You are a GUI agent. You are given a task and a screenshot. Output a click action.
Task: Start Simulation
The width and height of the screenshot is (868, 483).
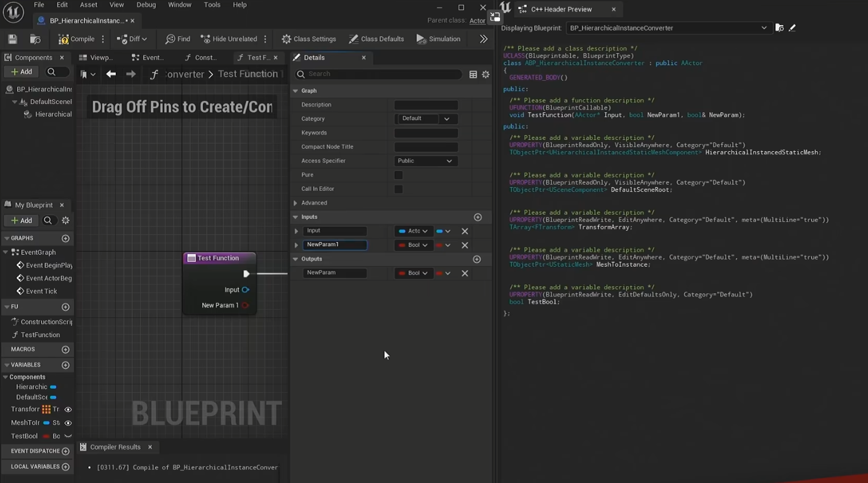[x=438, y=39]
